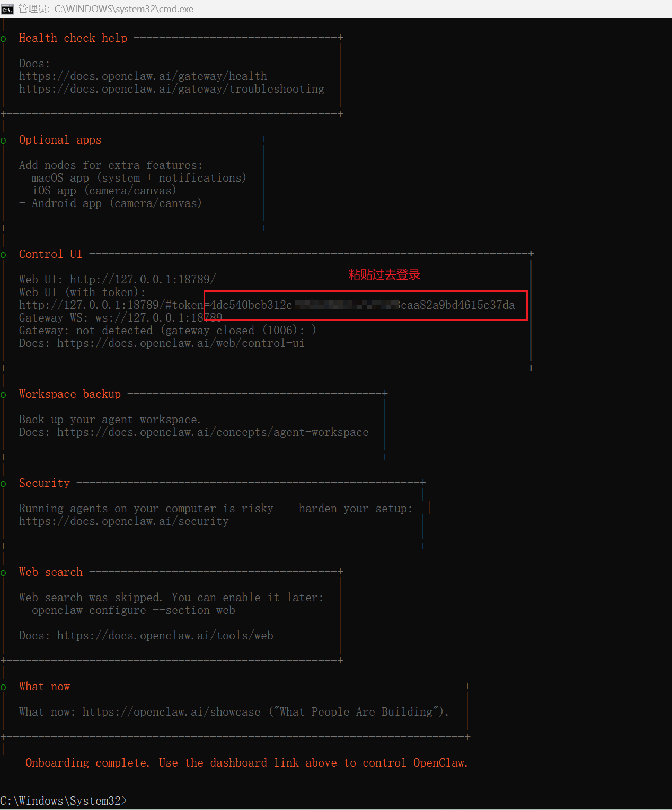Click the 'Docs:' label under Health check help
672x810 pixels.
tap(34, 64)
